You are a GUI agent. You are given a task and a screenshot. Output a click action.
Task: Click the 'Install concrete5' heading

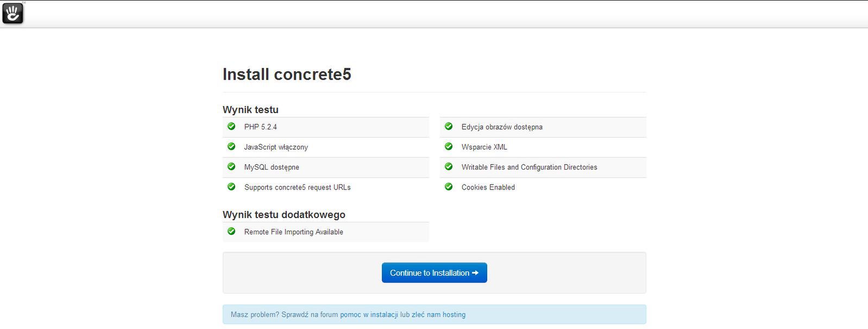(x=287, y=75)
